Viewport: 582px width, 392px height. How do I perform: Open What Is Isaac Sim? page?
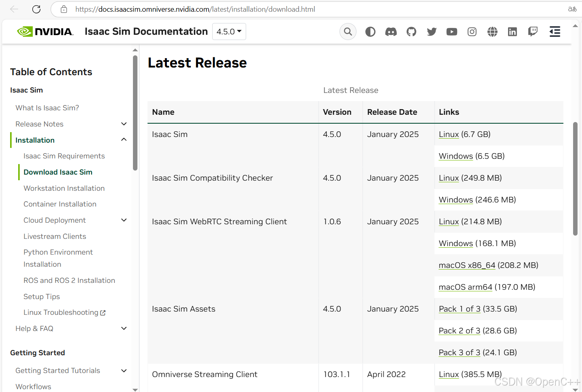coord(47,108)
